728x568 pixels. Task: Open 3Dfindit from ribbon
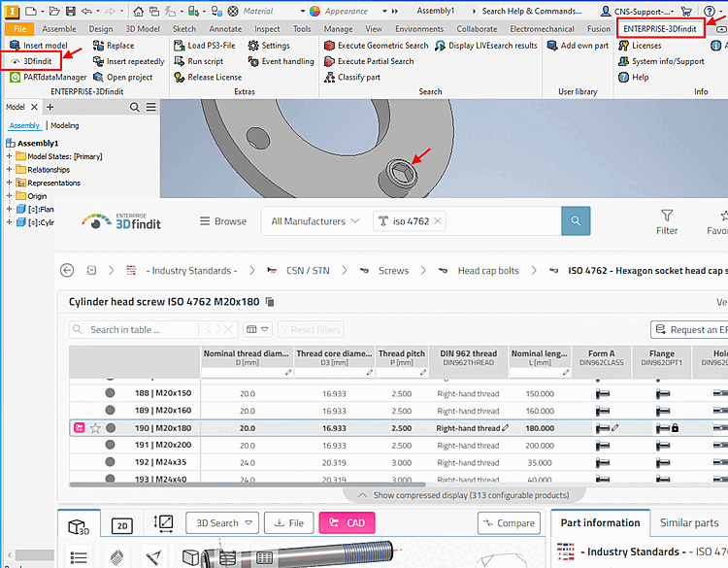(31, 61)
